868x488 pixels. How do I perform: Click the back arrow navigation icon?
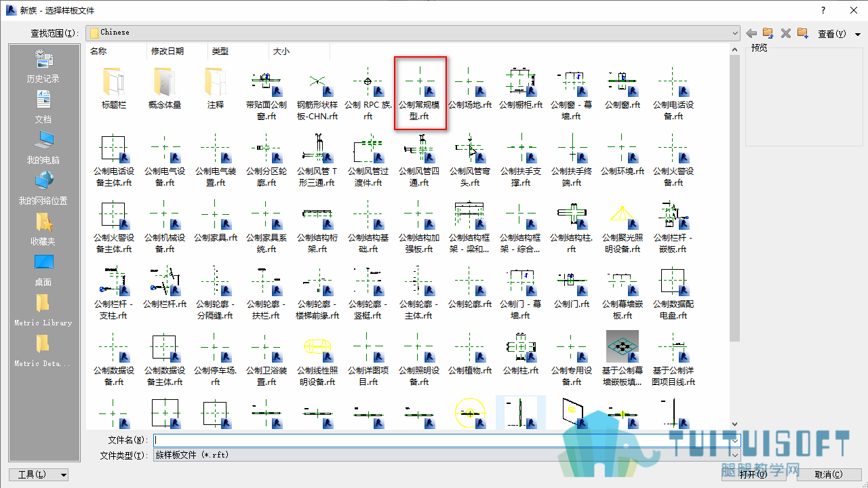click(751, 33)
